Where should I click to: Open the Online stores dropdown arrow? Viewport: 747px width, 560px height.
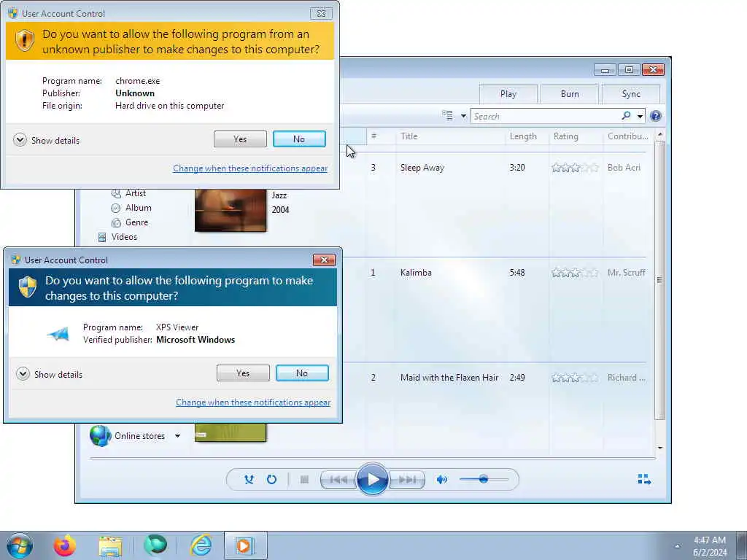tap(177, 436)
